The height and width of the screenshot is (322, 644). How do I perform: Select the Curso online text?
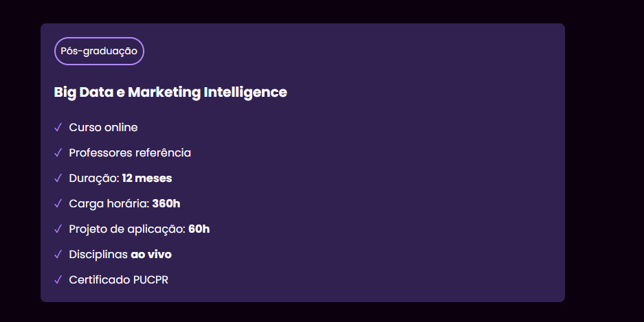tap(103, 127)
